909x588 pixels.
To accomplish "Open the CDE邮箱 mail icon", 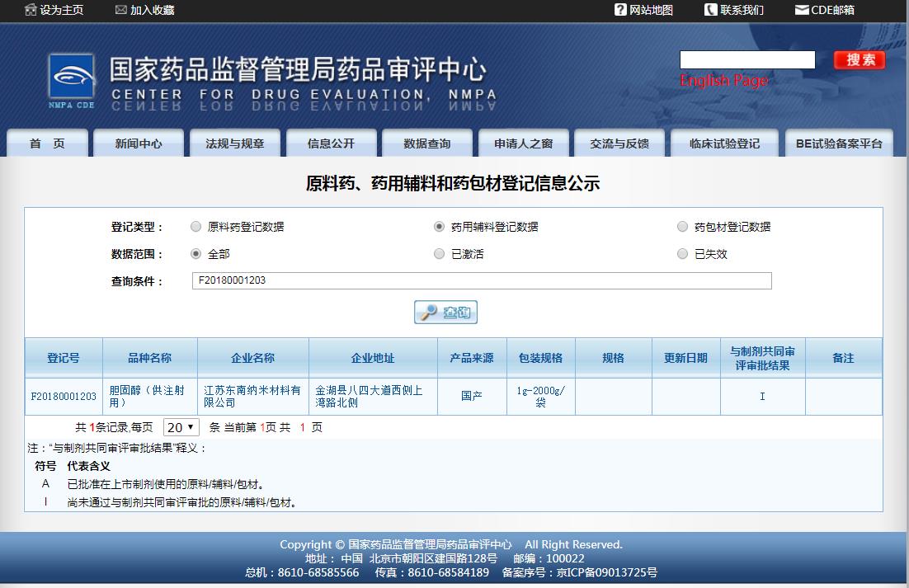I will pyautogui.click(x=803, y=10).
